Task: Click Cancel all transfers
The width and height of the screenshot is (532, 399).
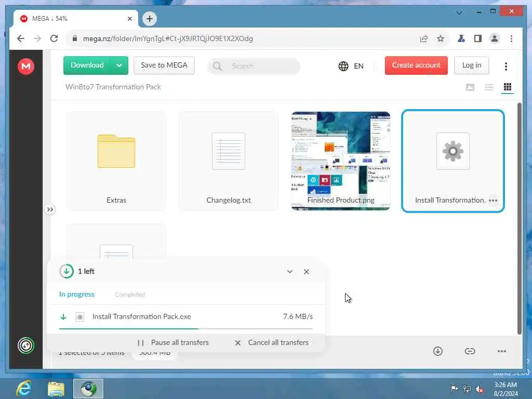Action: (x=272, y=342)
